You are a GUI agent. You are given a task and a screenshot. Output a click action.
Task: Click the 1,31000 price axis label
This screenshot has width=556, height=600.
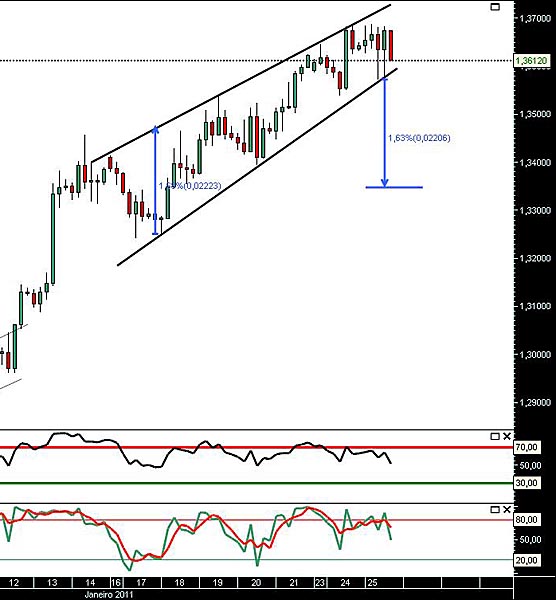[x=536, y=306]
